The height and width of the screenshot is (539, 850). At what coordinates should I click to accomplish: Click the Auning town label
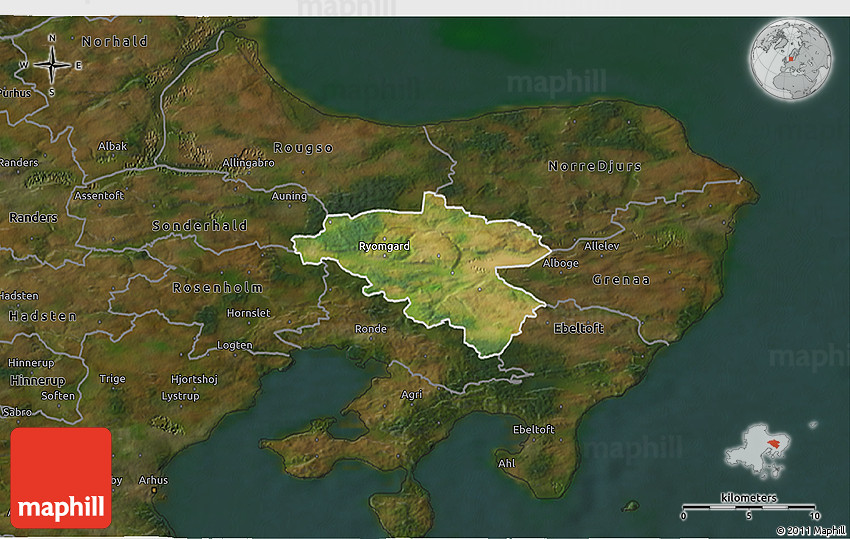(x=289, y=196)
